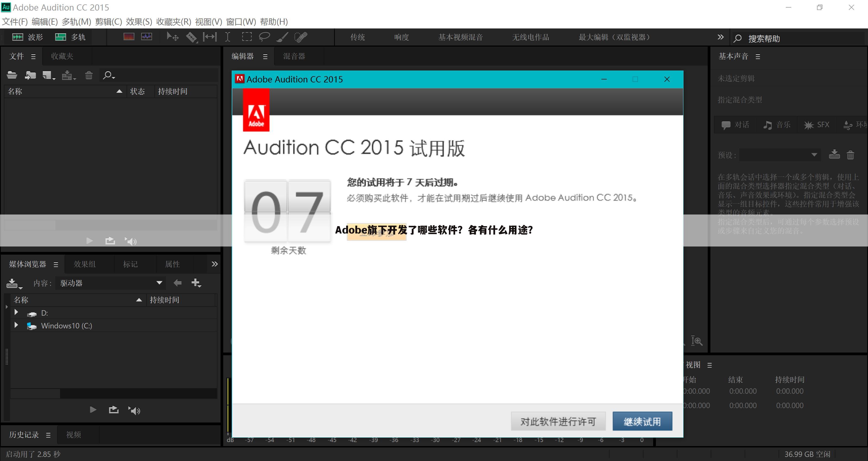The width and height of the screenshot is (868, 461).
Task: Open the 文件 panel menu icon
Action: pos(33,57)
